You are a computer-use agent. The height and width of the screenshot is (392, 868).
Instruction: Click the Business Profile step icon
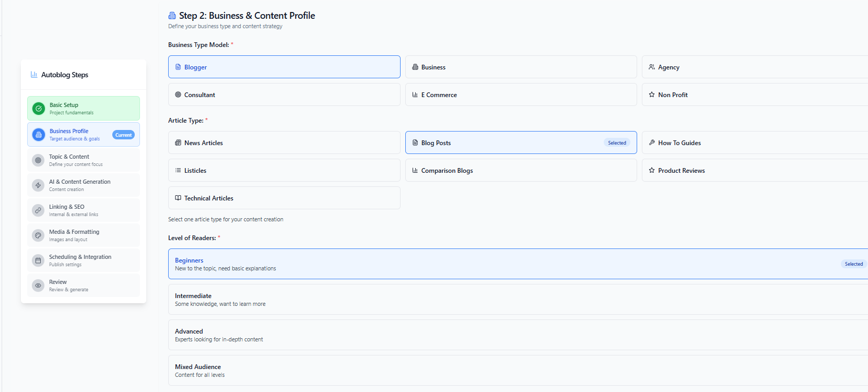coord(39,135)
